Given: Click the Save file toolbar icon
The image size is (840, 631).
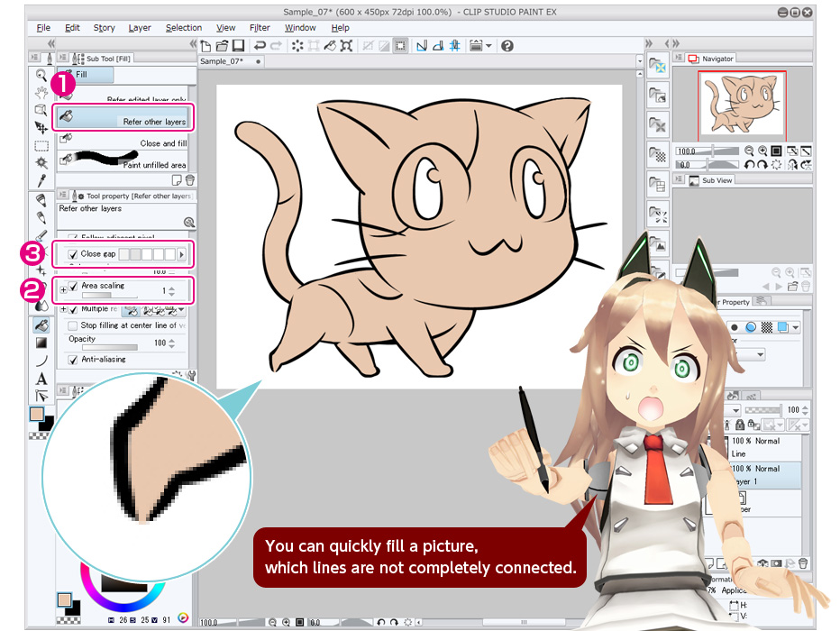Looking at the screenshot, I should [238, 46].
